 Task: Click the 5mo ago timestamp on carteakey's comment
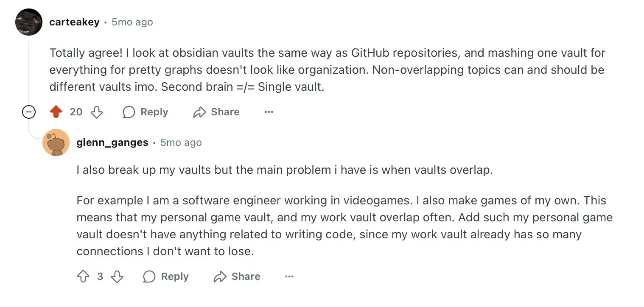(132, 22)
